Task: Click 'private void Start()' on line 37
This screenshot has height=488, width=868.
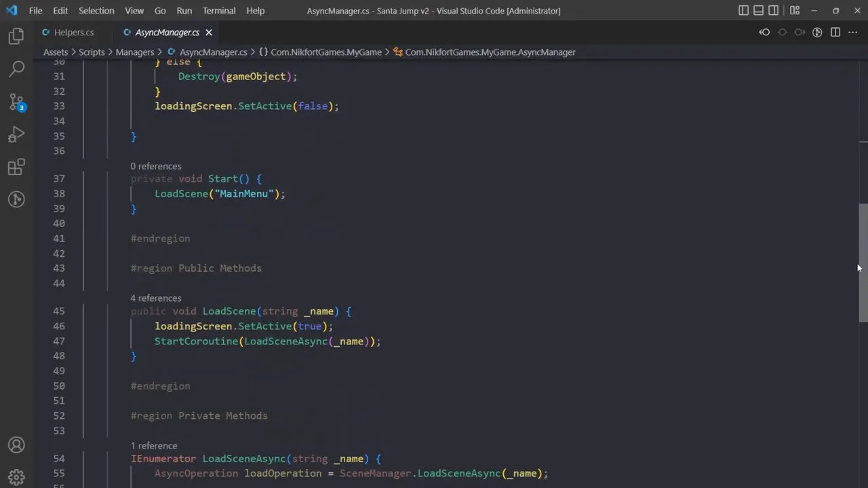Action: tap(191, 179)
